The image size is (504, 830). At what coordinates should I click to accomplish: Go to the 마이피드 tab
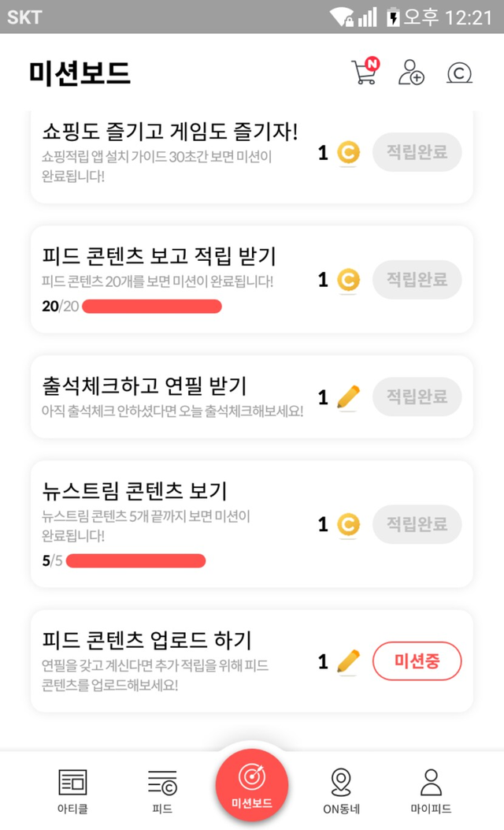coord(431,791)
